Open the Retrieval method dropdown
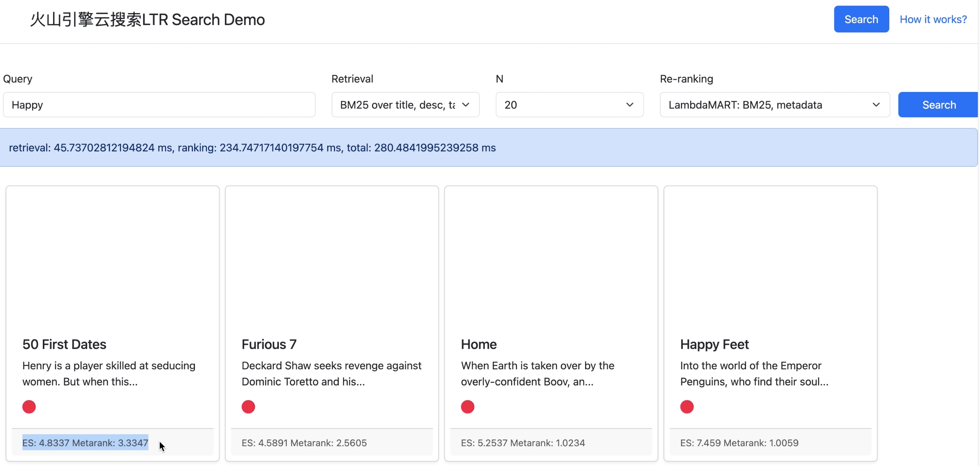Screen dimensions: 980x466 tap(405, 105)
